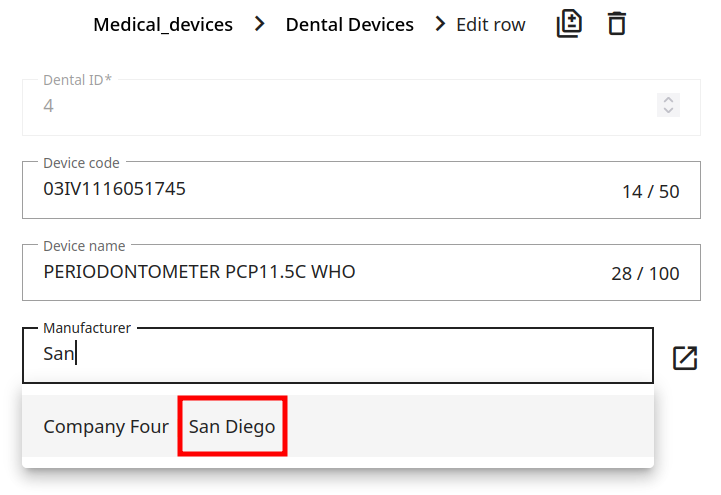Image resolution: width=721 pixels, height=495 pixels.
Task: Click the 28 / 100 character counter
Action: [645, 274]
